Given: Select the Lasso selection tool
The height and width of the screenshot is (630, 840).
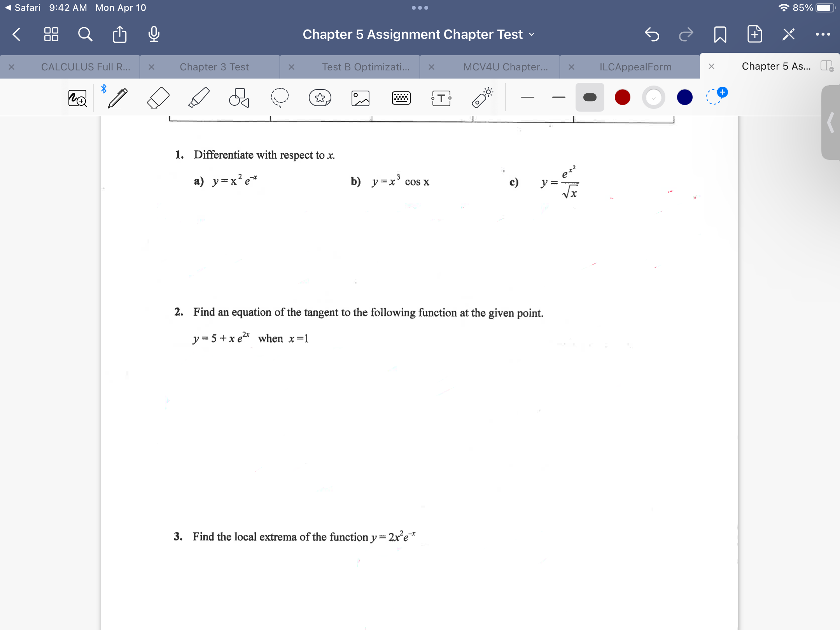Looking at the screenshot, I should pos(280,97).
